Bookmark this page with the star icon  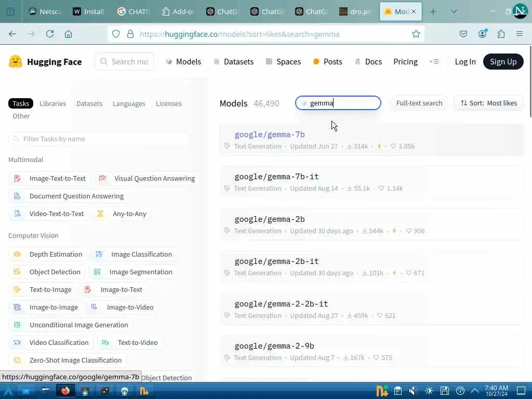coord(416,34)
